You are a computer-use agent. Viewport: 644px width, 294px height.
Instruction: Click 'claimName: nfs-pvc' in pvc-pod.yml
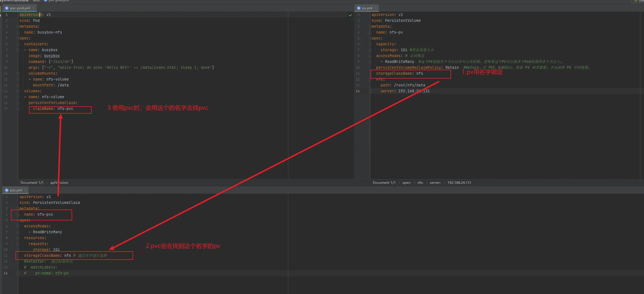pos(53,109)
